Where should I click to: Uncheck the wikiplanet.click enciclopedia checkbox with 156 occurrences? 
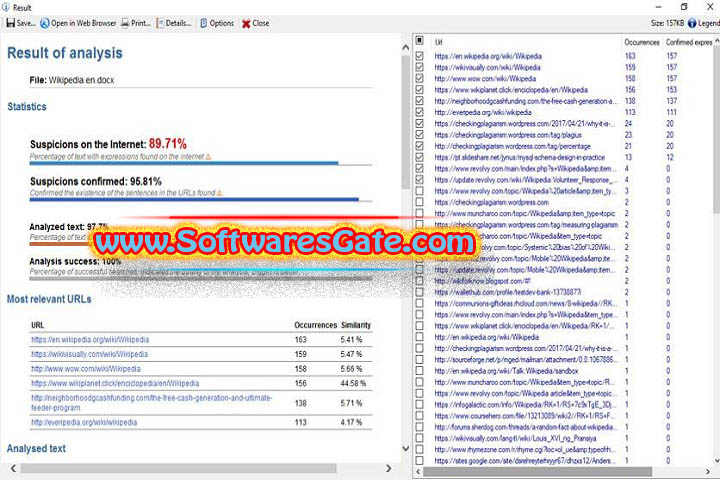pos(420,90)
